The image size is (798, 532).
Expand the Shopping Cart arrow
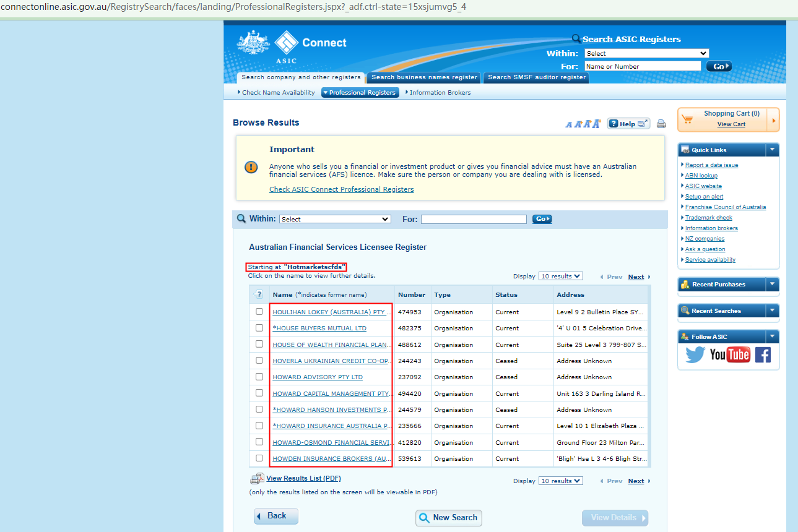click(x=773, y=119)
